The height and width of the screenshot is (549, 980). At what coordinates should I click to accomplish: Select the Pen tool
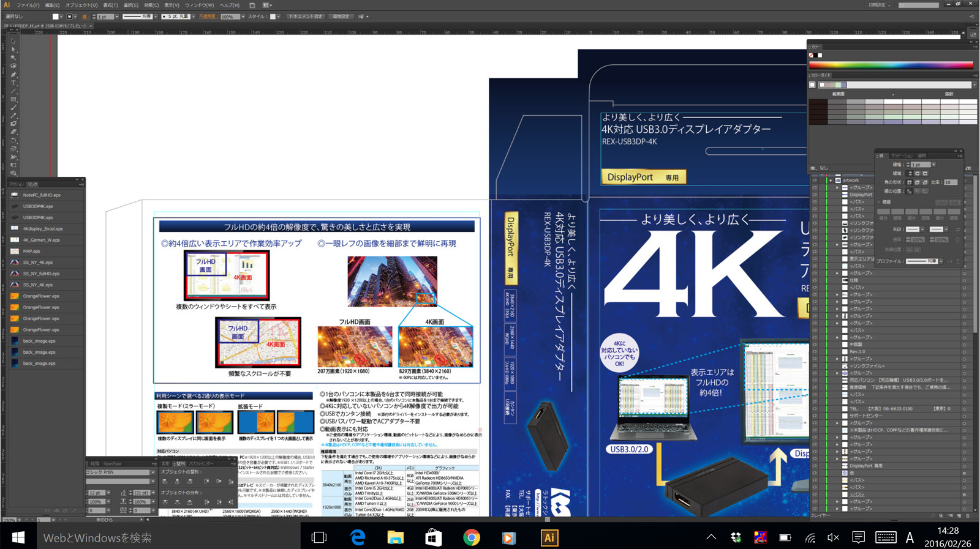pos(13,75)
